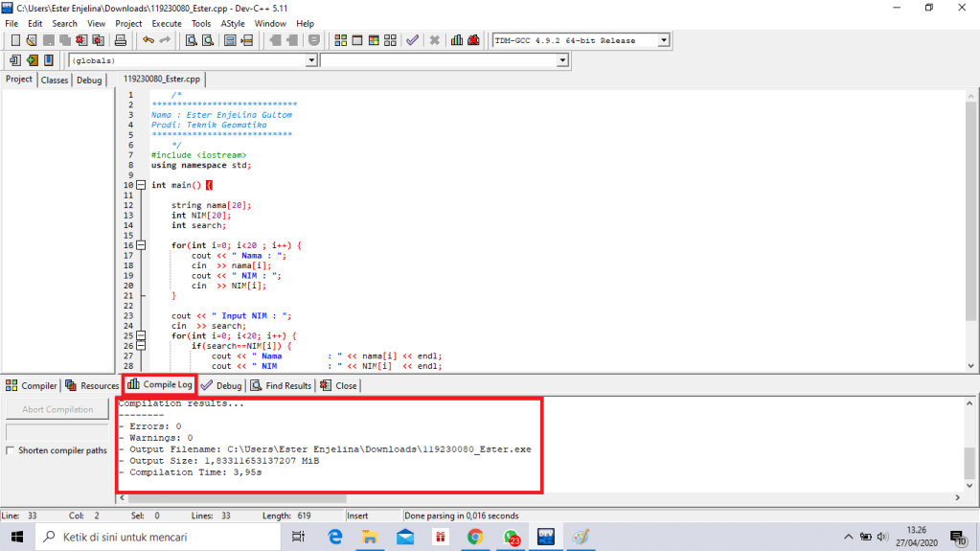Viewport: 980px width, 551px height.
Task: Click the code editor vertical scrollbar
Action: [x=971, y=230]
